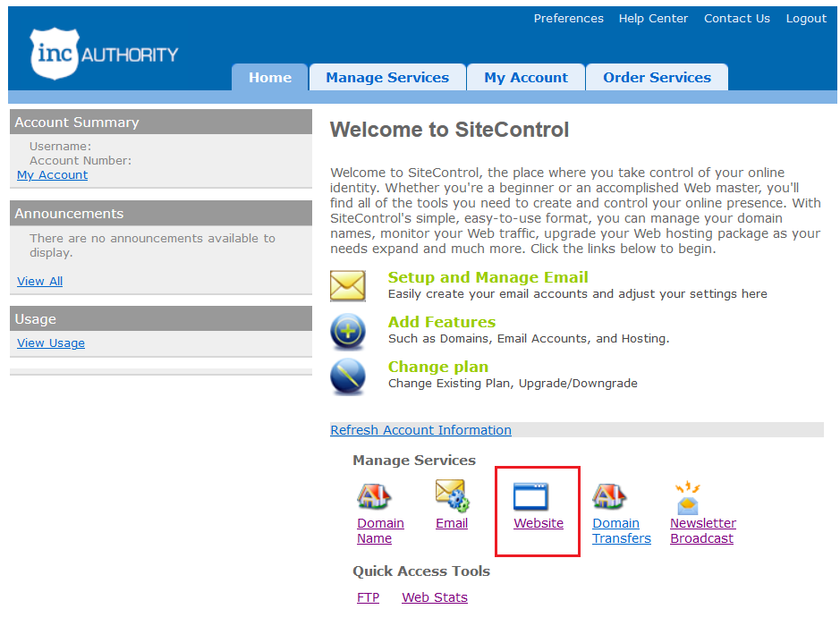Open the Email text link under Manage Services
This screenshot has height=626, width=840.
coord(452,523)
